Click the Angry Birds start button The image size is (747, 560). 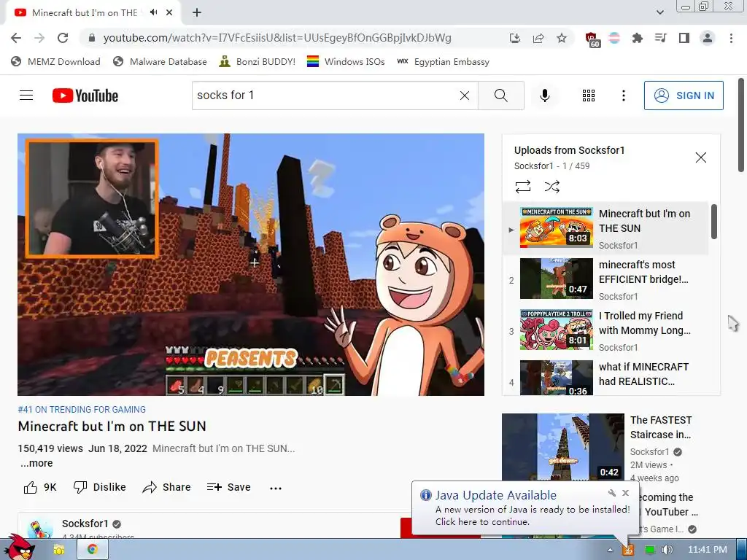point(19,548)
